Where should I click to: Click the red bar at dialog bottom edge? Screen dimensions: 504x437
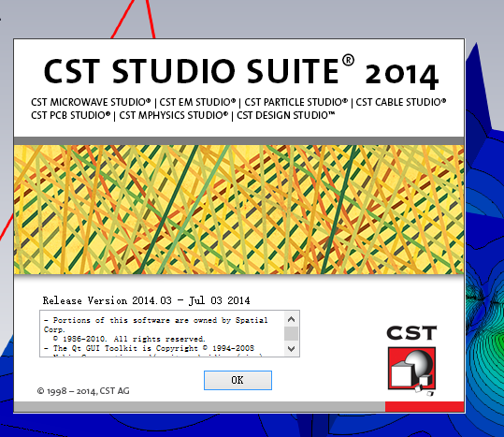coord(425,406)
